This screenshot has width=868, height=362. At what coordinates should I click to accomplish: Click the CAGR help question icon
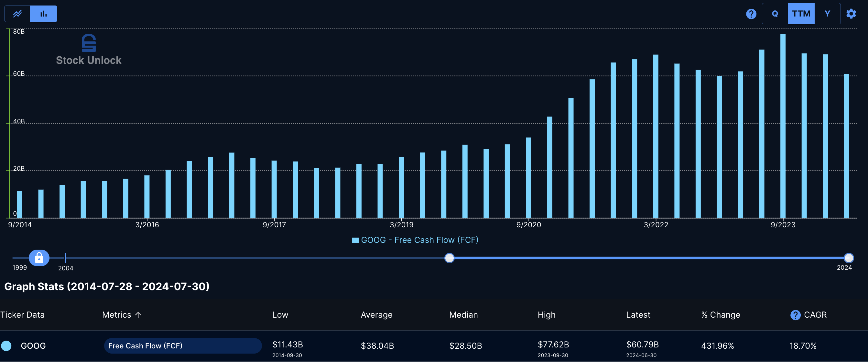pyautogui.click(x=795, y=315)
